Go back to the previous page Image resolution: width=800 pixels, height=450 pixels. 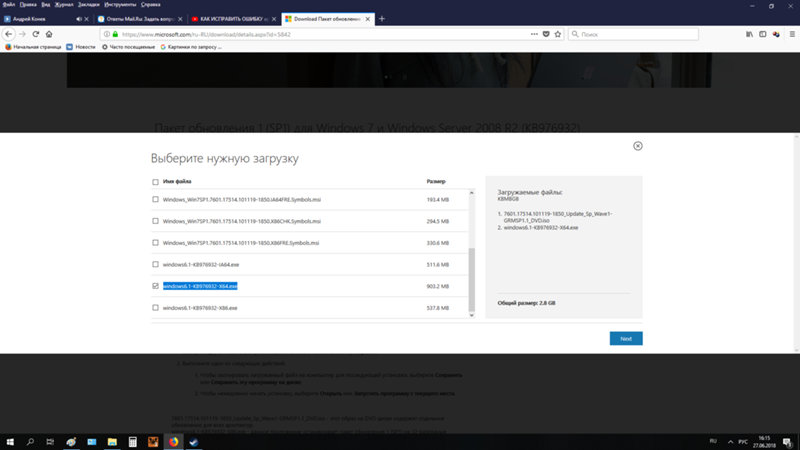pyautogui.click(x=9, y=34)
